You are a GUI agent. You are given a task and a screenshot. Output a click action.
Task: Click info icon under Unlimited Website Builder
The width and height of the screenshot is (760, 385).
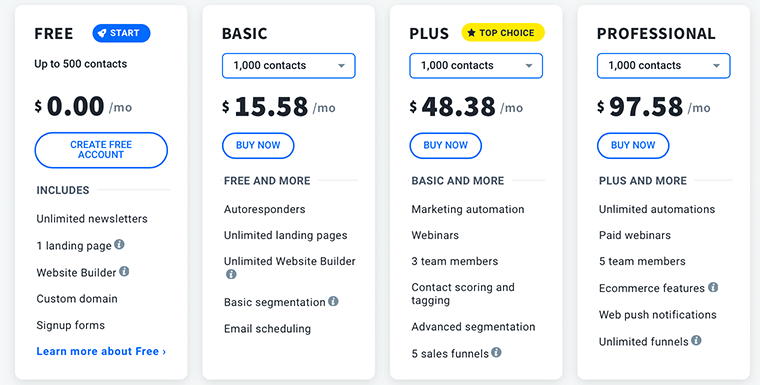click(x=231, y=274)
